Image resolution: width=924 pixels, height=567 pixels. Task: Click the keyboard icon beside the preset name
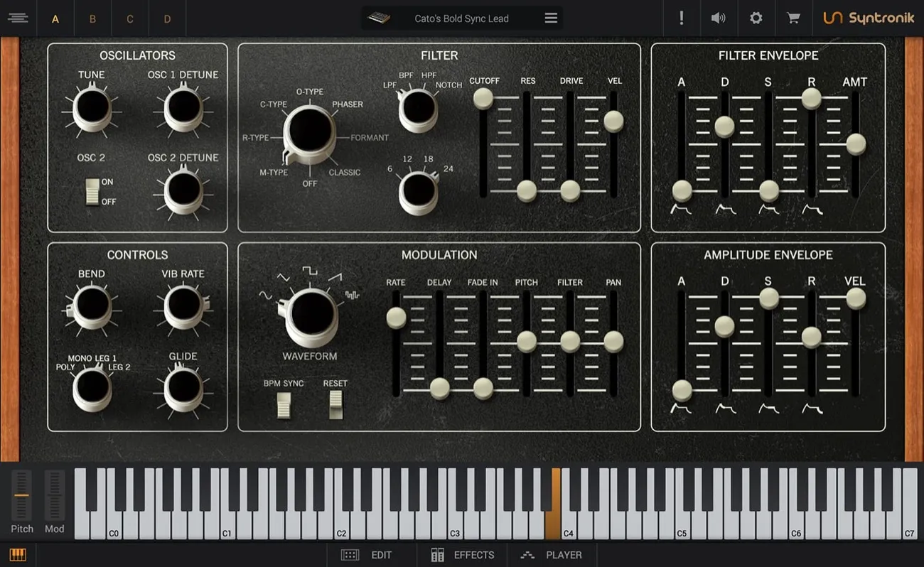click(x=380, y=18)
